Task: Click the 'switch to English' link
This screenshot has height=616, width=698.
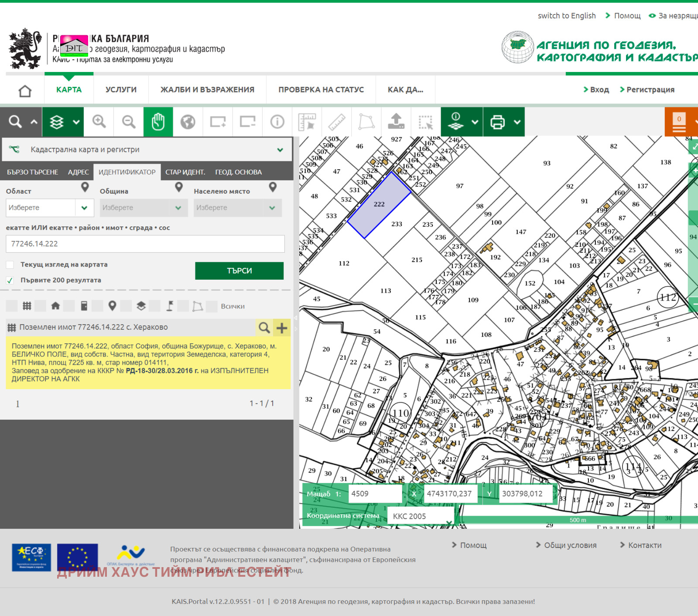Action: pyautogui.click(x=566, y=16)
